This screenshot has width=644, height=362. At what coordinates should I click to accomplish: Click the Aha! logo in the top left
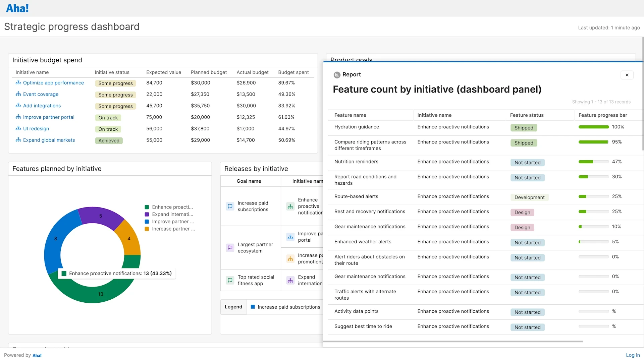[17, 8]
